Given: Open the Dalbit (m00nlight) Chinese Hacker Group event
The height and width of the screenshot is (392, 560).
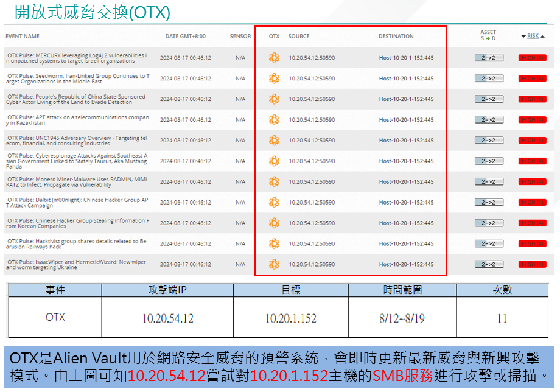Looking at the screenshot, I should [x=77, y=203].
